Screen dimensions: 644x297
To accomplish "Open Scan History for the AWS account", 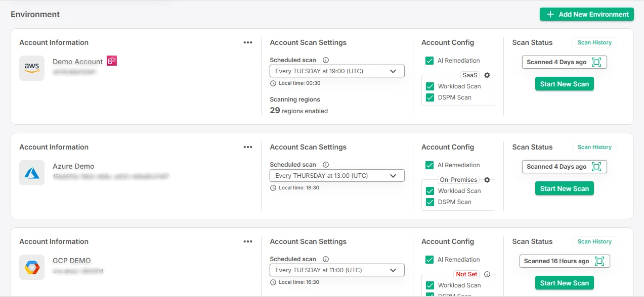I will (594, 42).
